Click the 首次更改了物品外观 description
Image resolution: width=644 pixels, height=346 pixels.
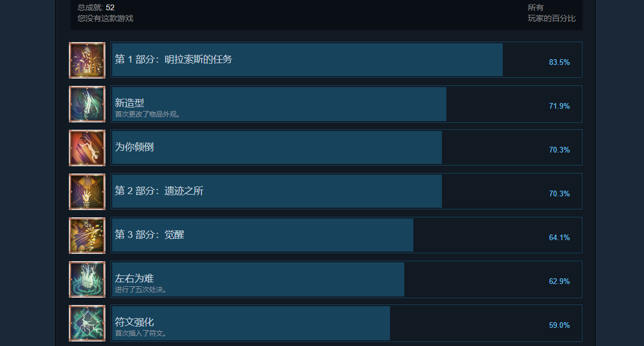click(x=147, y=114)
